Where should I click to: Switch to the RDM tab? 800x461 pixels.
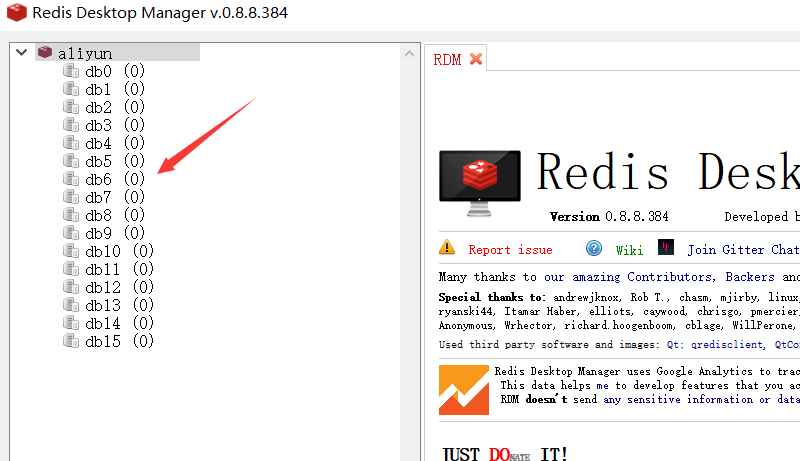coord(447,60)
